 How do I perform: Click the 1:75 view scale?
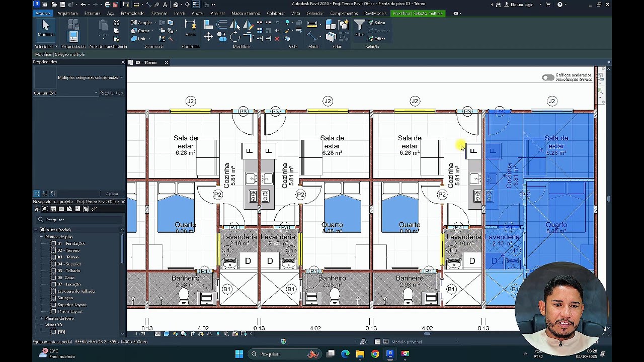coord(141,334)
